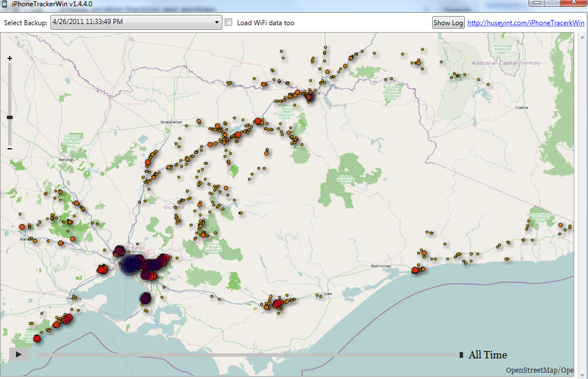This screenshot has height=379, width=588.
Task: Click the largest purple marker over Melbourne
Action: [x=130, y=264]
